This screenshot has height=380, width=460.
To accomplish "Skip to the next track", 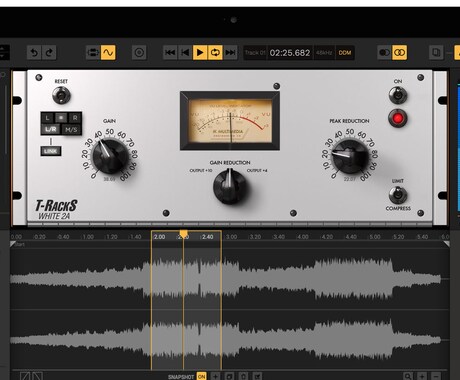I will coord(230,53).
